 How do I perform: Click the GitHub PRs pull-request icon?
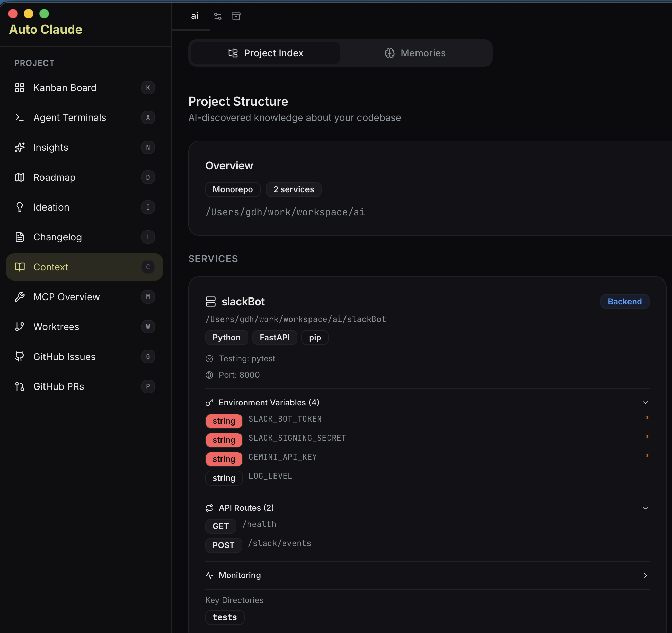click(20, 386)
